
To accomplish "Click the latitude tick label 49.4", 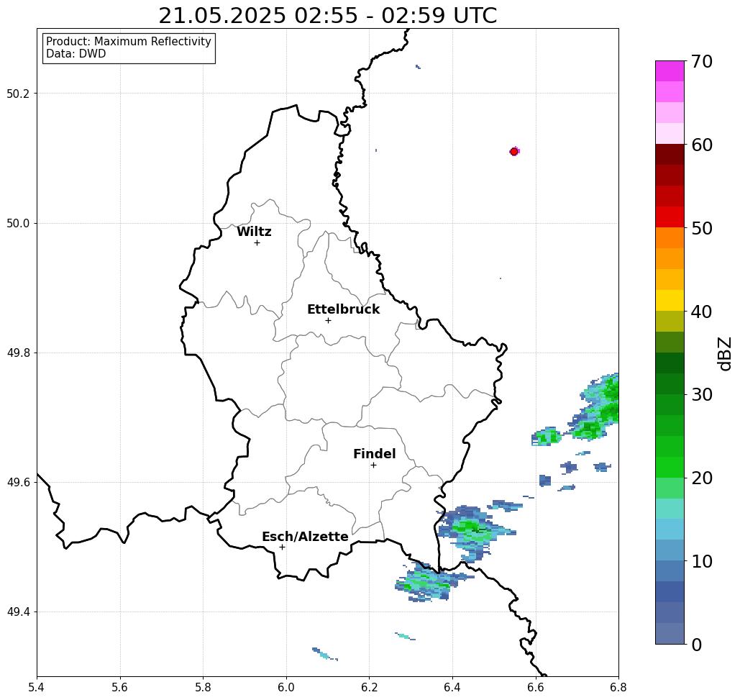I will click(18, 612).
